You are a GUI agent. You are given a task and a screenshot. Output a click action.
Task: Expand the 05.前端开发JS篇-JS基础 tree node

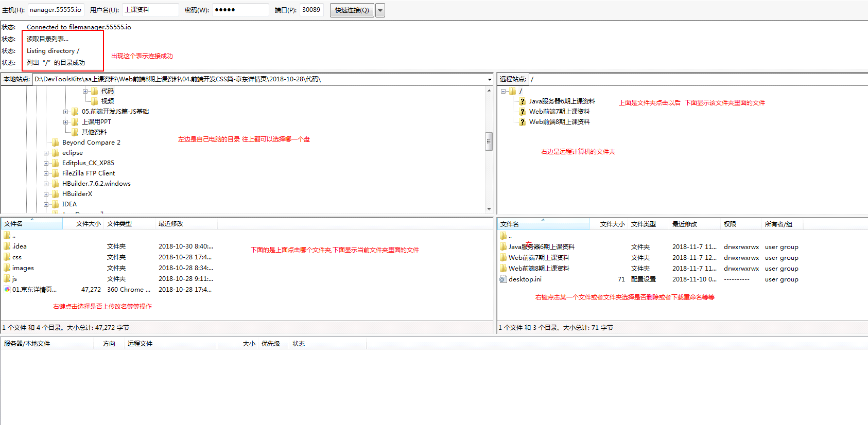(66, 112)
